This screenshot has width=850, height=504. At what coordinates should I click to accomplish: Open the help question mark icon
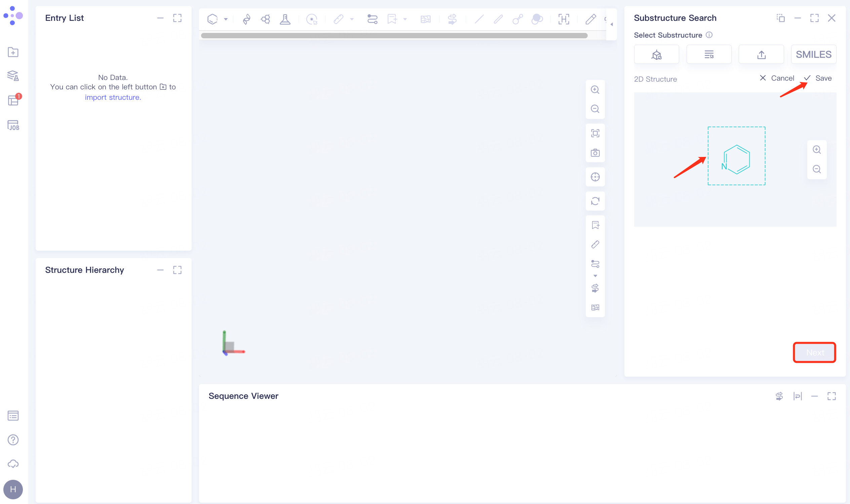(x=13, y=439)
